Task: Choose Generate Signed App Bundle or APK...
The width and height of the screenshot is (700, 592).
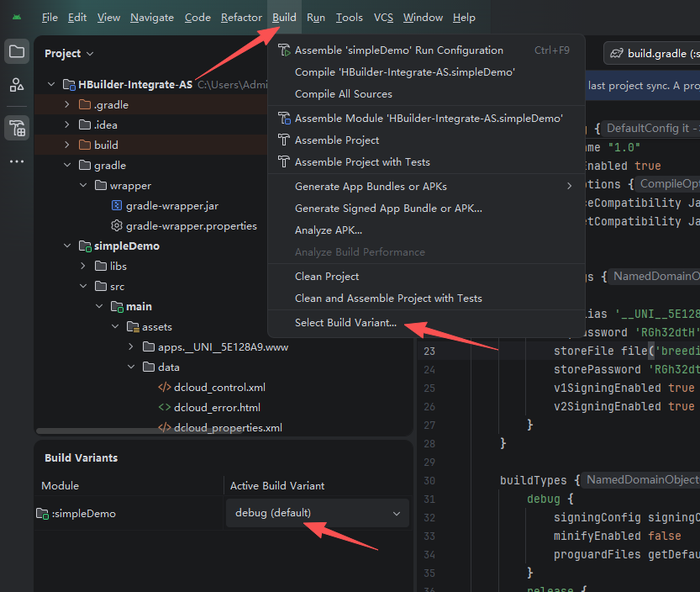Action: point(426,209)
